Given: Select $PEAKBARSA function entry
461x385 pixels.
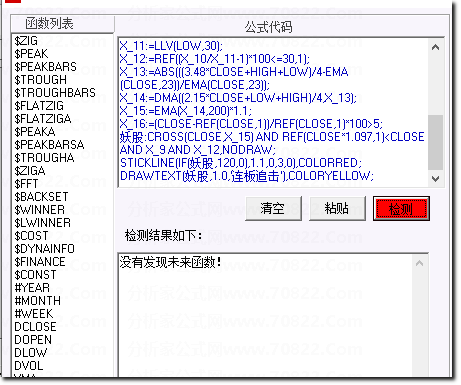Looking at the screenshot, I should click(49, 145).
